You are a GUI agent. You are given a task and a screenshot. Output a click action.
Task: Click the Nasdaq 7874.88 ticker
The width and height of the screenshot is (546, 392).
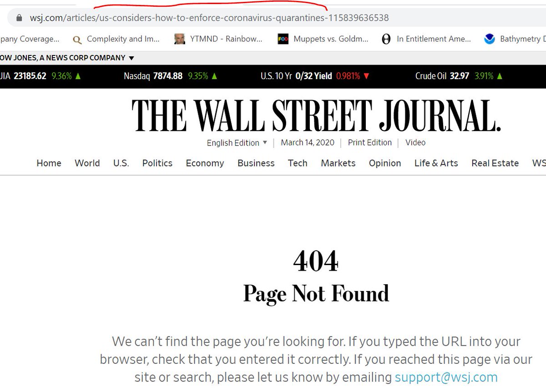coord(153,76)
